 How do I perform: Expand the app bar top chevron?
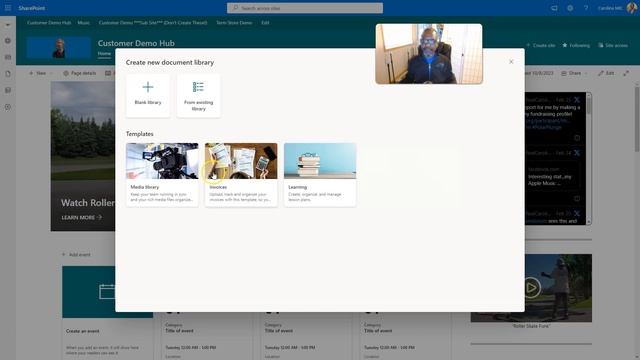point(8,25)
